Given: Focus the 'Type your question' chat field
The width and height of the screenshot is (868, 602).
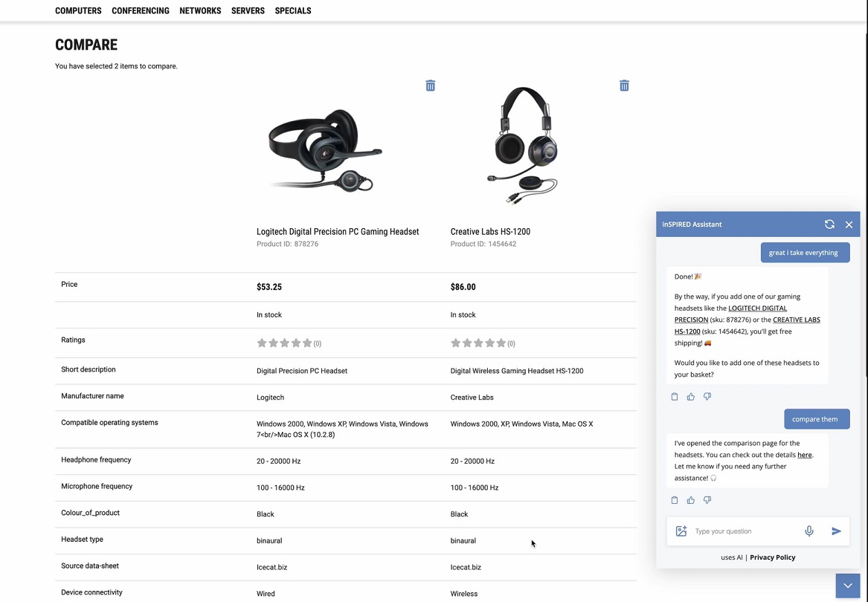Looking at the screenshot, I should [x=745, y=531].
